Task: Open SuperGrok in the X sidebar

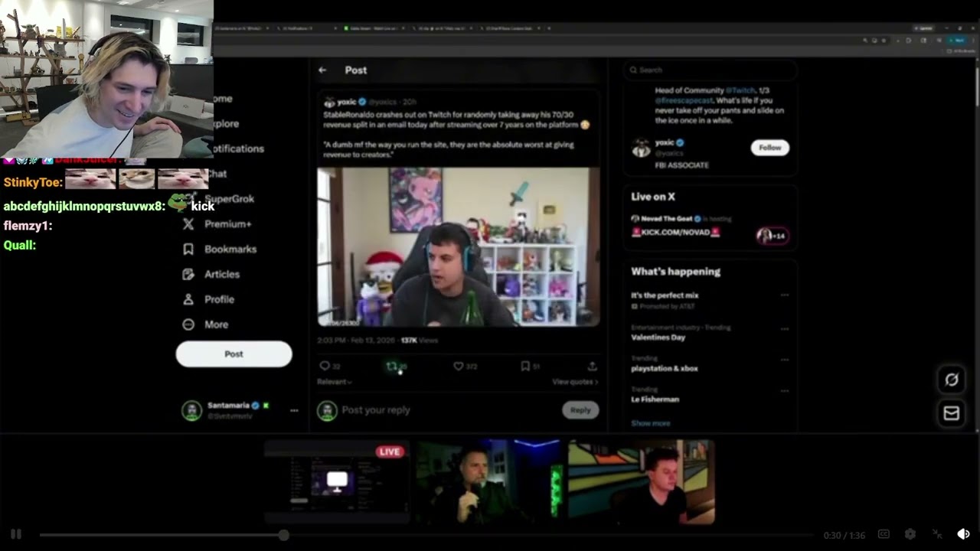Action: (229, 198)
